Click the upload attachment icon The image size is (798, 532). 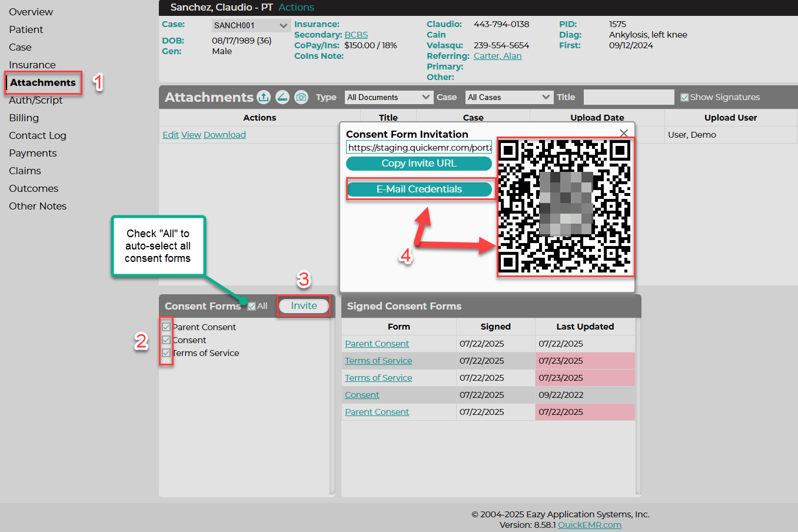pyautogui.click(x=264, y=97)
